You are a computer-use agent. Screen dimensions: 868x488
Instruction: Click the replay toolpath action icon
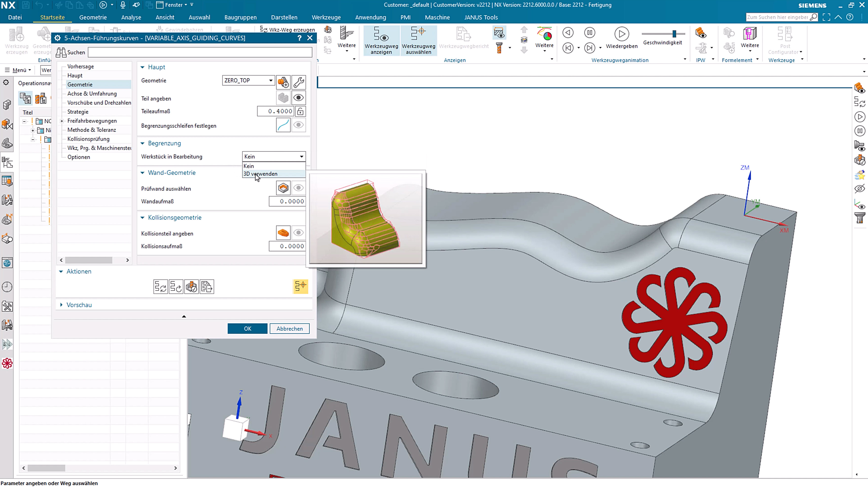(176, 287)
